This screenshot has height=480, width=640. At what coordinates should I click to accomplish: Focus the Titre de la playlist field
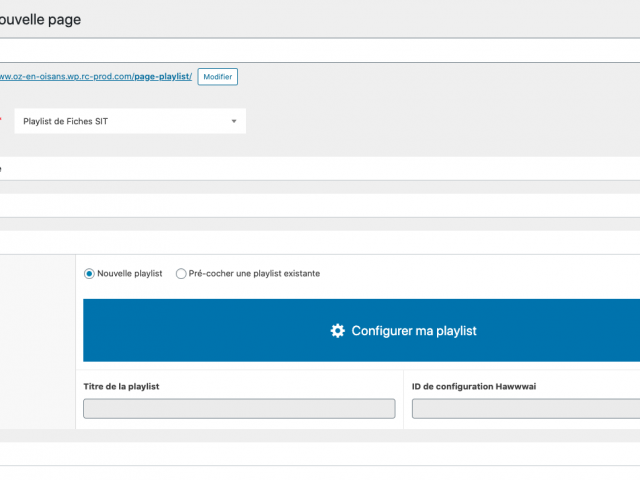(x=239, y=409)
